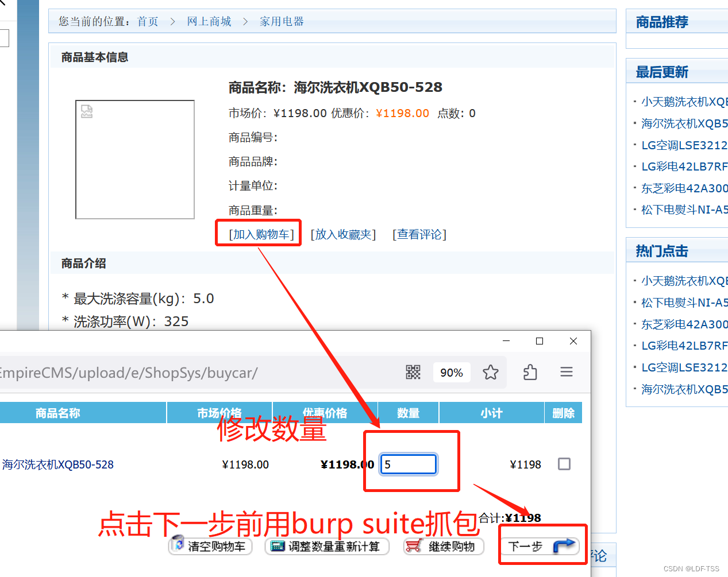728x577 pixels.
Task: Click the [加入购物车] add to cart link
Action: [261, 234]
